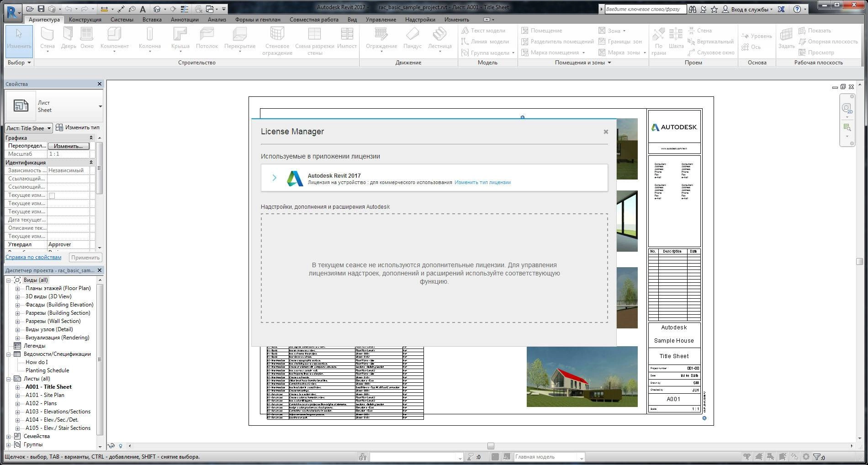Click the Задать work plane tool
The width and height of the screenshot is (868, 465).
tap(787, 38)
